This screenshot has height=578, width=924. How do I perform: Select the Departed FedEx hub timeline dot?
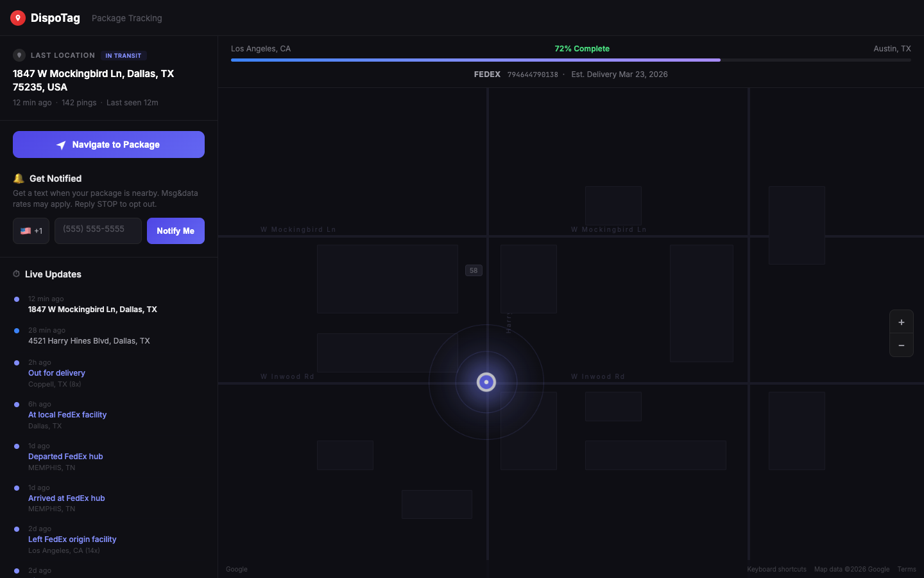[16, 446]
